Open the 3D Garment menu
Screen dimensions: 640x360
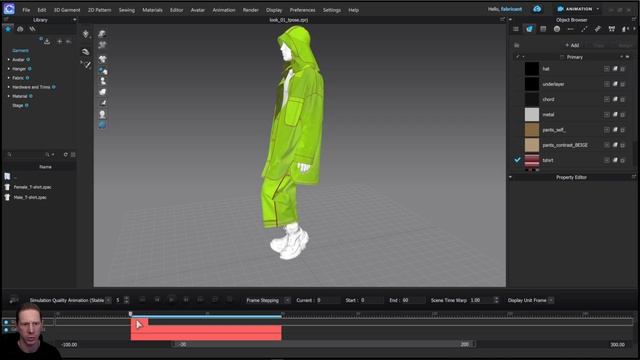(x=67, y=10)
